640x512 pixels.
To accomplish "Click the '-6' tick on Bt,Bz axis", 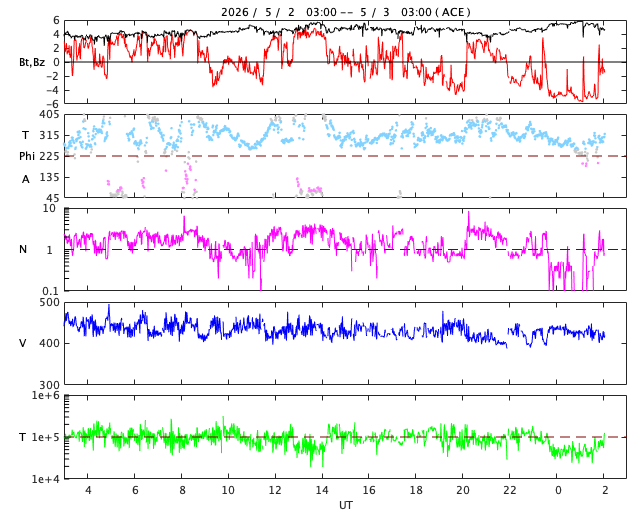I will (52, 104).
